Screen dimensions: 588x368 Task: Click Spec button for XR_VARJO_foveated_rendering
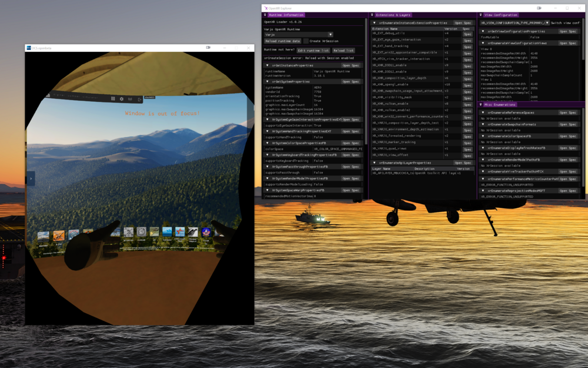coord(467,137)
